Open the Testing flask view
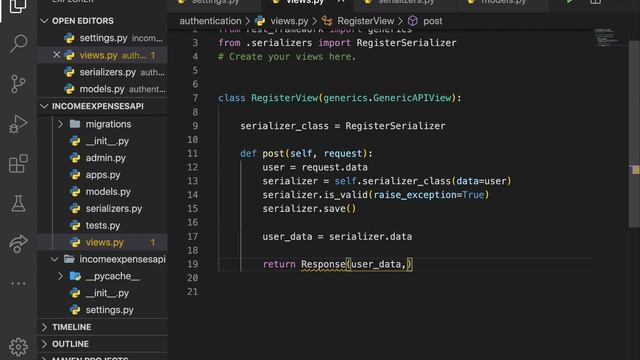 point(18,203)
